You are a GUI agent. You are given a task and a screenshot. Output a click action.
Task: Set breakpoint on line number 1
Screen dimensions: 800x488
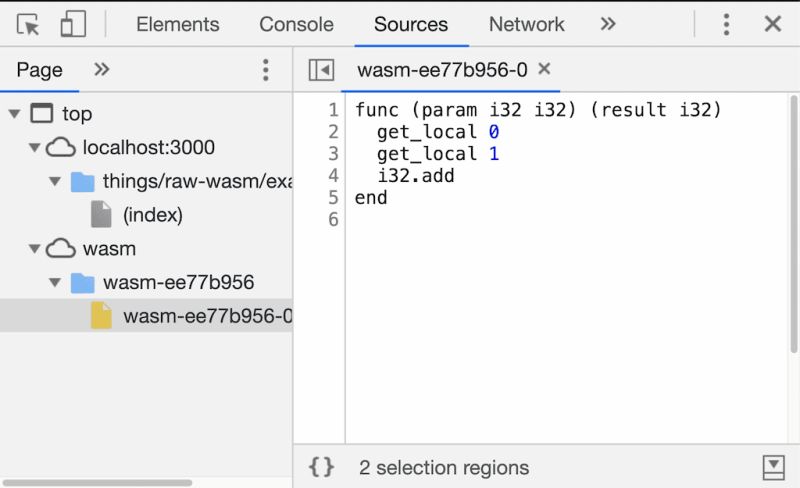[x=333, y=110]
